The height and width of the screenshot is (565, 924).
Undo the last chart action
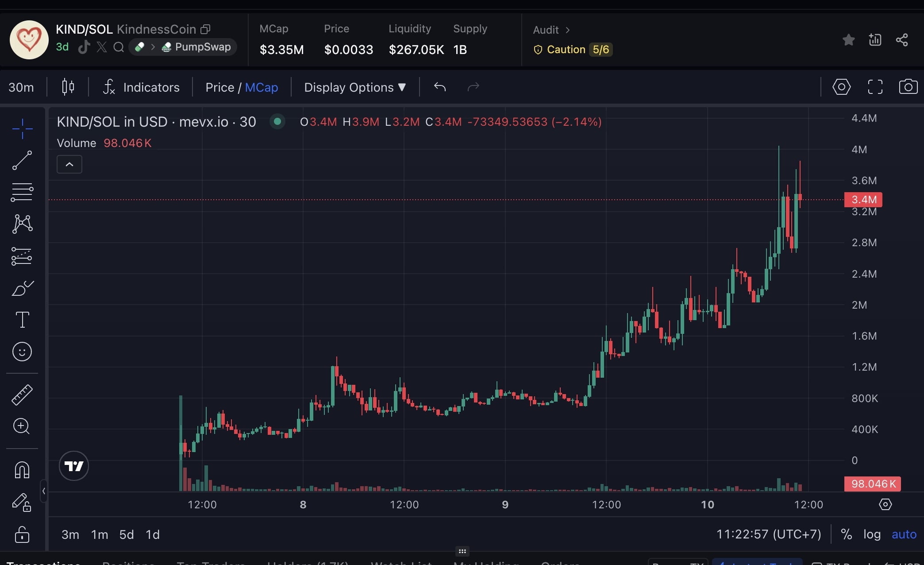point(440,87)
